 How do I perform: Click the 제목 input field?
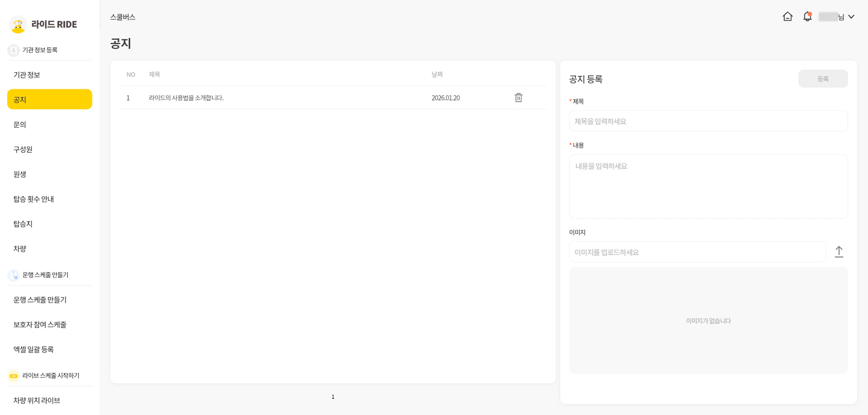pyautogui.click(x=708, y=121)
